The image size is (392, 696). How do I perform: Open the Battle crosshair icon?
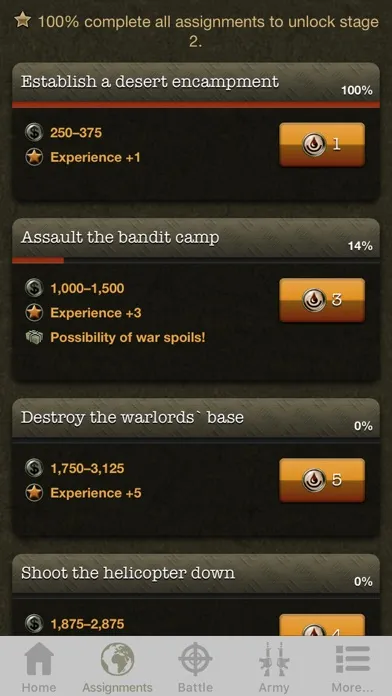click(195, 659)
